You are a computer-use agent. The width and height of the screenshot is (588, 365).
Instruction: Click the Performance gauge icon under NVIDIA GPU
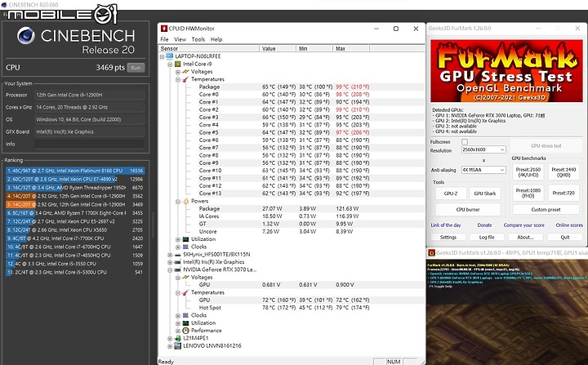(x=185, y=331)
